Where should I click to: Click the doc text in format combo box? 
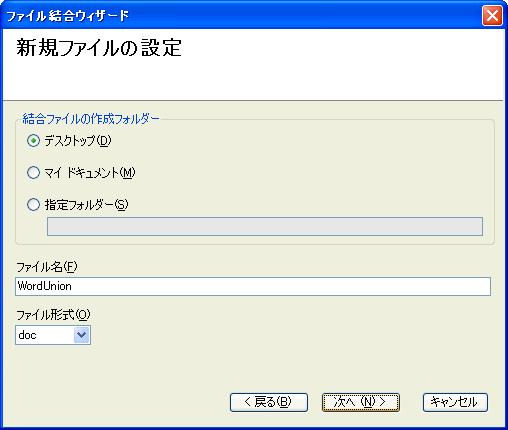tap(27, 335)
